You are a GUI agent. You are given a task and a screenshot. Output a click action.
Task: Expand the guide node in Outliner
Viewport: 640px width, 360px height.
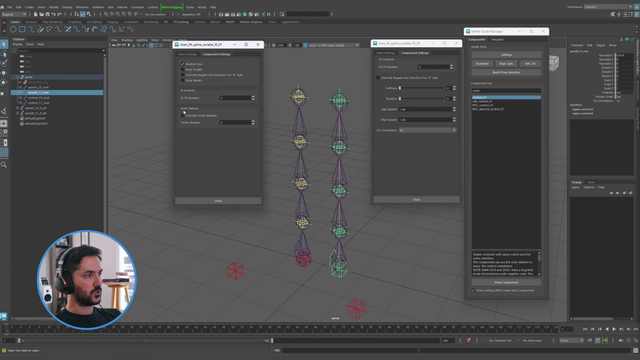click(x=18, y=77)
